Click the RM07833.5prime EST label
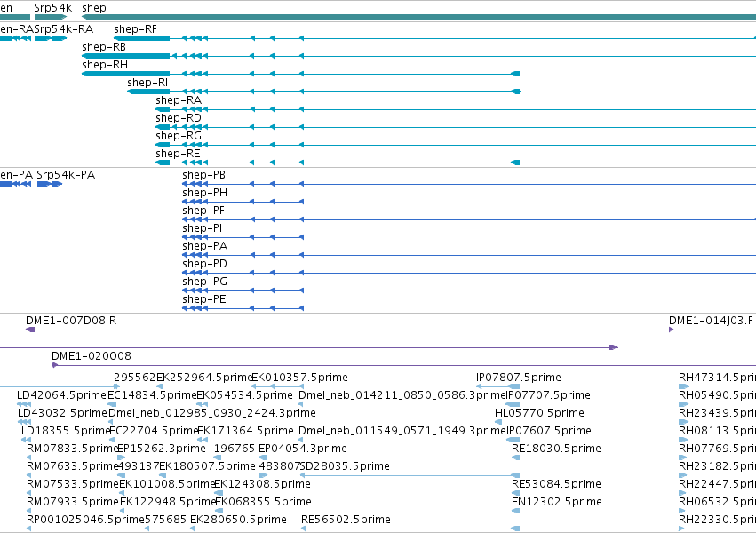Screen dimensions: 756x533 click(x=72, y=449)
